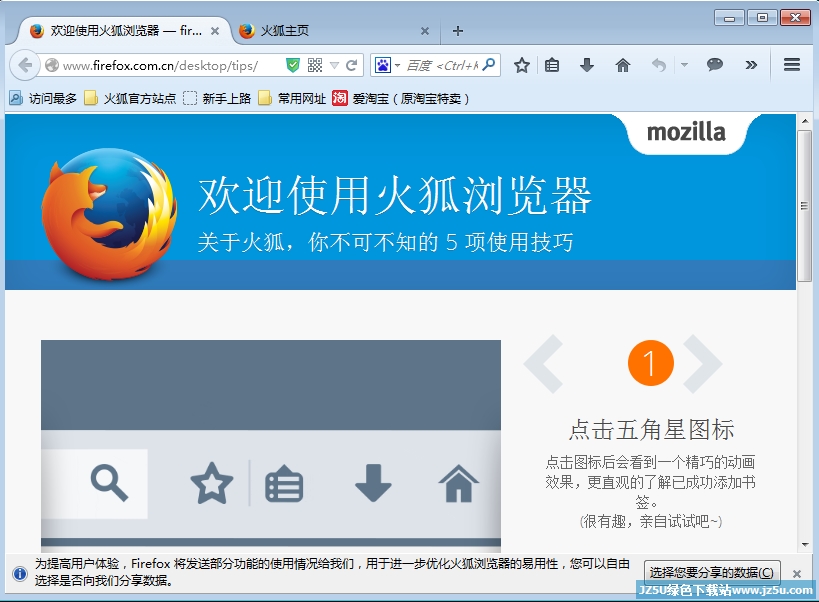
Task: Select the 欢迎使用火狐浏览器 tab
Action: pyautogui.click(x=124, y=31)
